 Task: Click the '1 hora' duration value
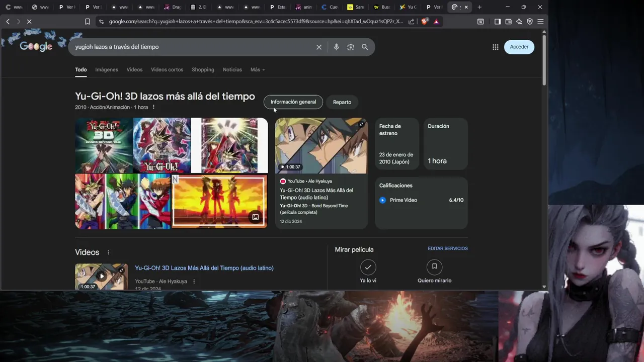[x=437, y=161]
